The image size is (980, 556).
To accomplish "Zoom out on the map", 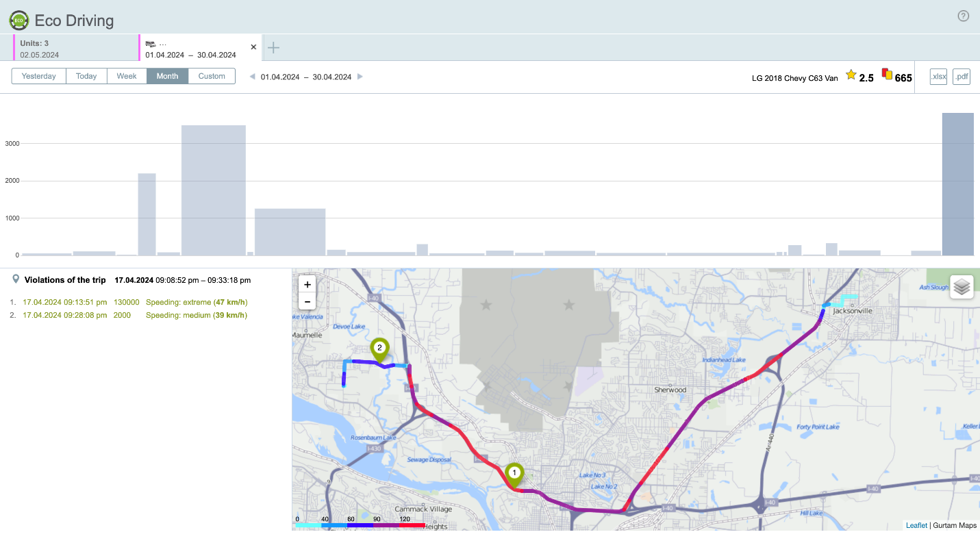I will (x=307, y=301).
